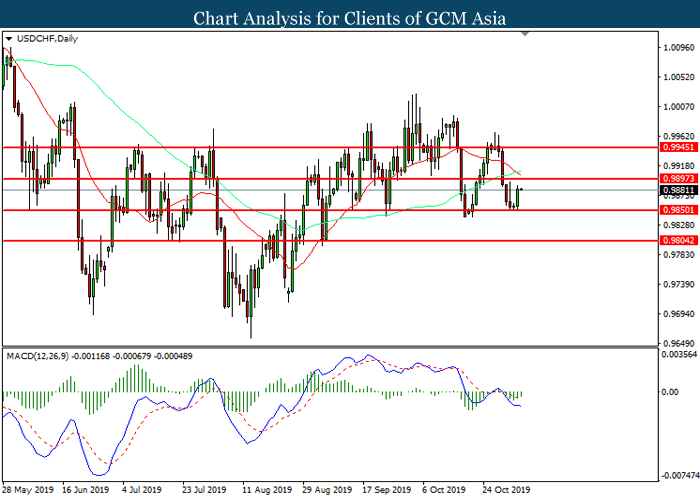This screenshot has width=700, height=500.
Task: Click the small triangle beside USDCHF,Daily
Action: pyautogui.click(x=9, y=40)
